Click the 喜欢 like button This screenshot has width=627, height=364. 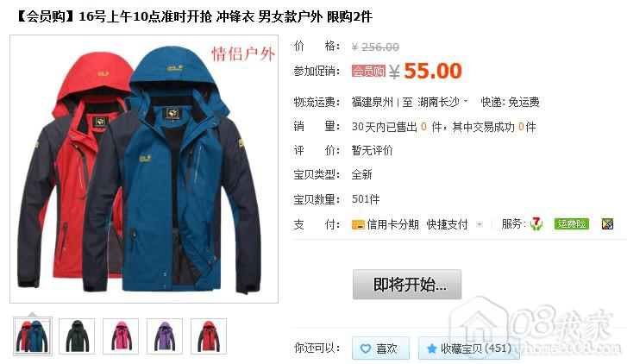(x=380, y=348)
